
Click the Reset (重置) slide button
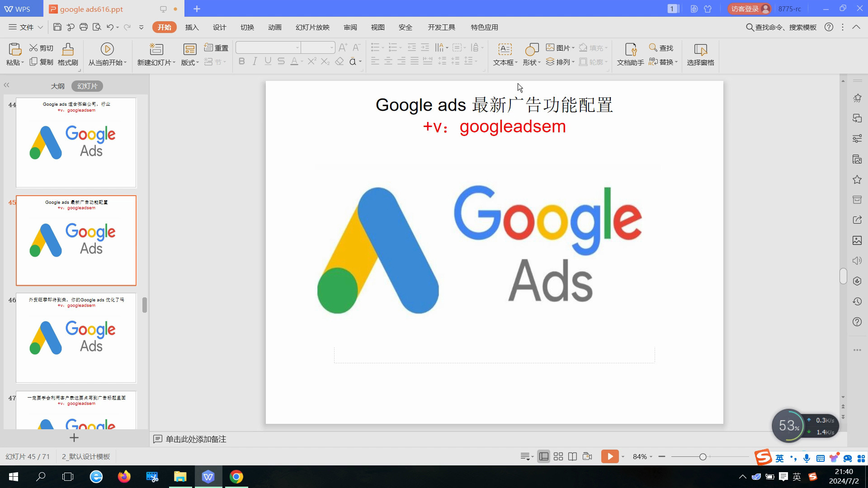(x=216, y=48)
